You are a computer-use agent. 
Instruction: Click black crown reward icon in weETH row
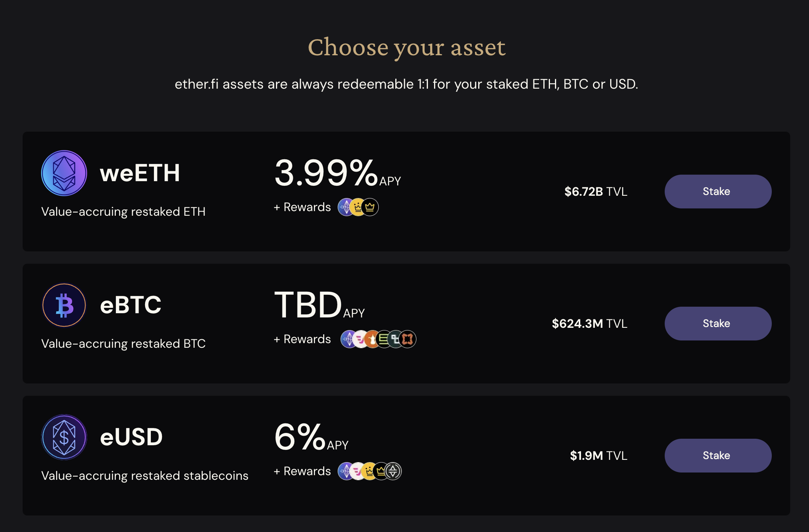click(371, 207)
